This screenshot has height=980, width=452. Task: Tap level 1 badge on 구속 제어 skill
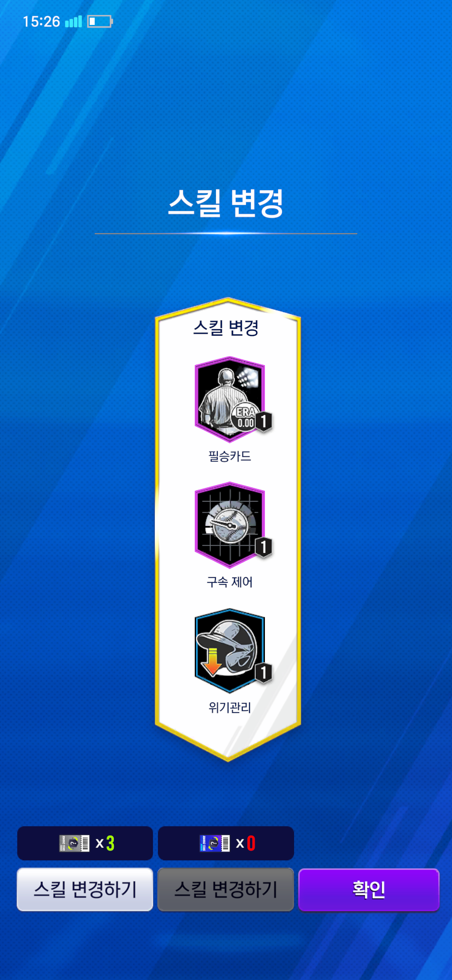point(264,547)
